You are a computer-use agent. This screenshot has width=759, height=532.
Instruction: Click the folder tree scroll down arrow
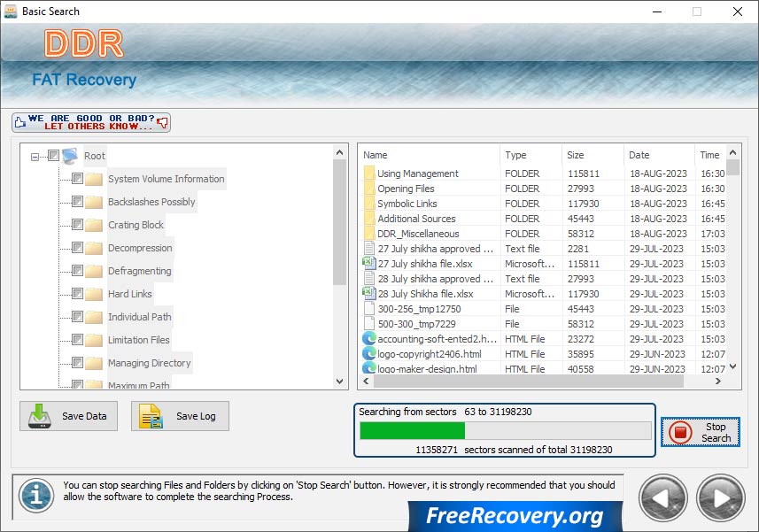click(339, 382)
